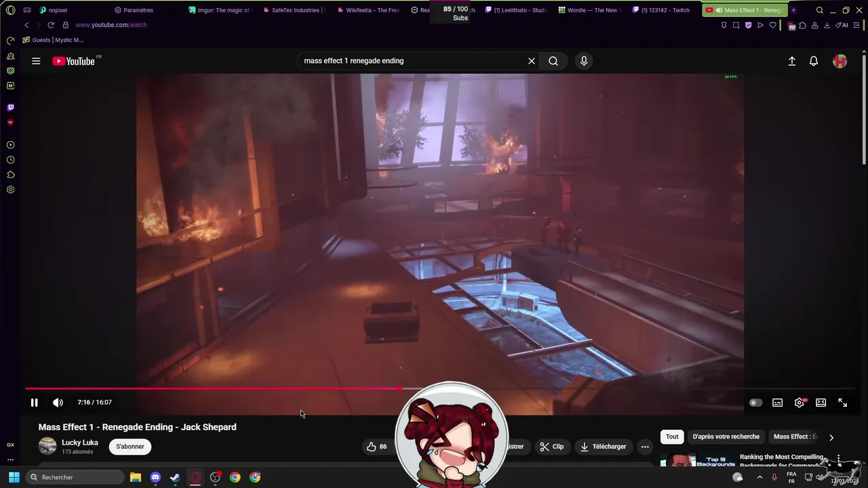Like the video with 86 likes

click(x=376, y=447)
